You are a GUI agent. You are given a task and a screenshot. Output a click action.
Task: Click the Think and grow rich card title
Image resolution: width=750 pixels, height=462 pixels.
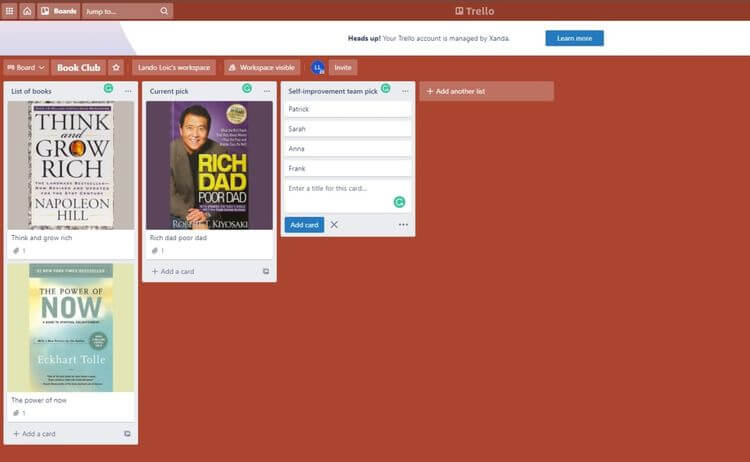tap(42, 238)
